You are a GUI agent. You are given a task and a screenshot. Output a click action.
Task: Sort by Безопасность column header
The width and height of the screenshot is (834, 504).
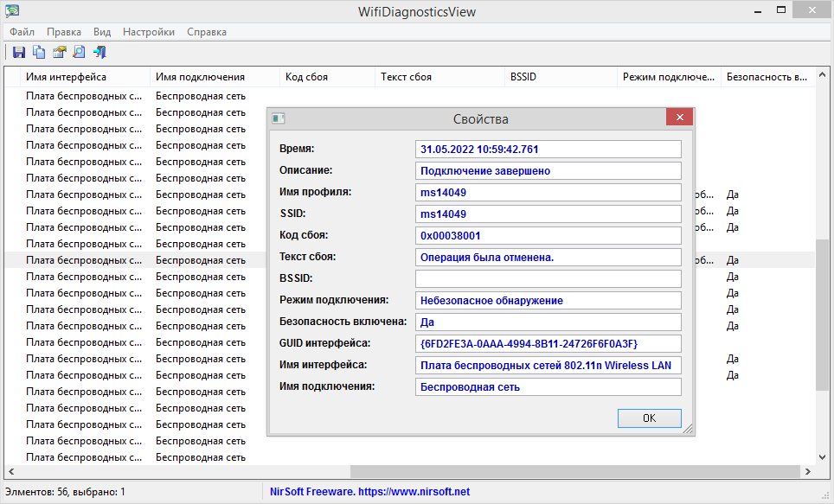767,77
